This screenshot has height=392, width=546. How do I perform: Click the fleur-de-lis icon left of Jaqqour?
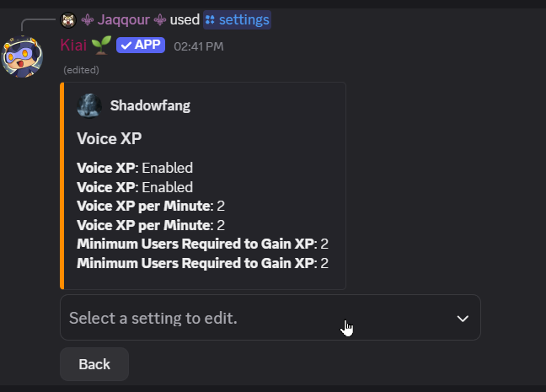87,19
